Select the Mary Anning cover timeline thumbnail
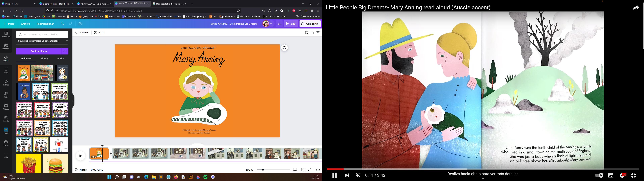This screenshot has height=181, width=644. click(x=99, y=154)
